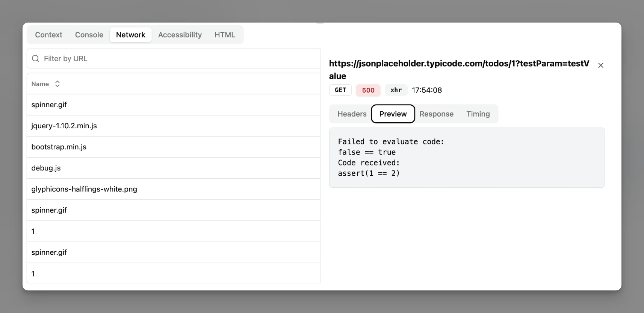Screen dimensions: 644x313
Task: Select the glyphicons-halflings-white.png request
Action: [84, 189]
